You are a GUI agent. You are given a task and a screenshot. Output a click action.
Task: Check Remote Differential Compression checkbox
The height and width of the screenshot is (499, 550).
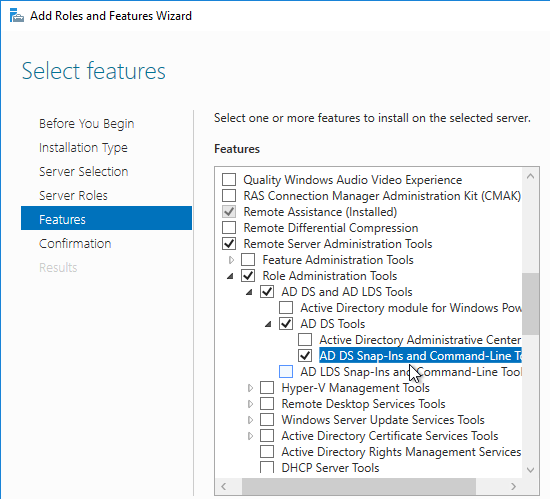pos(229,228)
